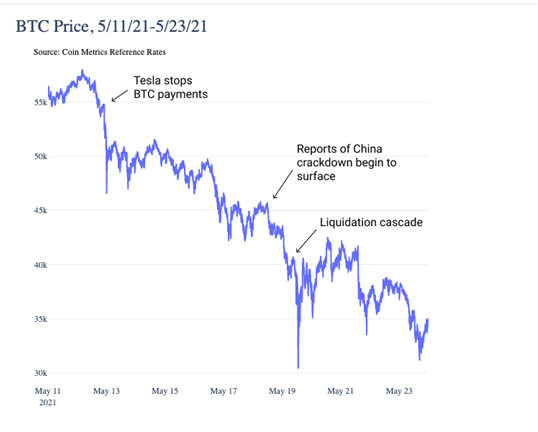This screenshot has width=538, height=432.
Task: Click the May 11 2021 x-axis label
Action: coord(48,397)
